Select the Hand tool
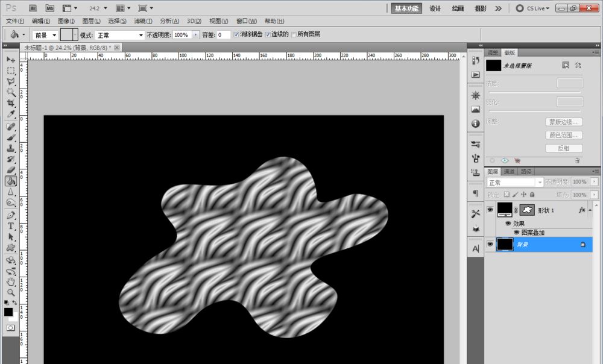This screenshot has width=603, height=364. click(x=11, y=282)
